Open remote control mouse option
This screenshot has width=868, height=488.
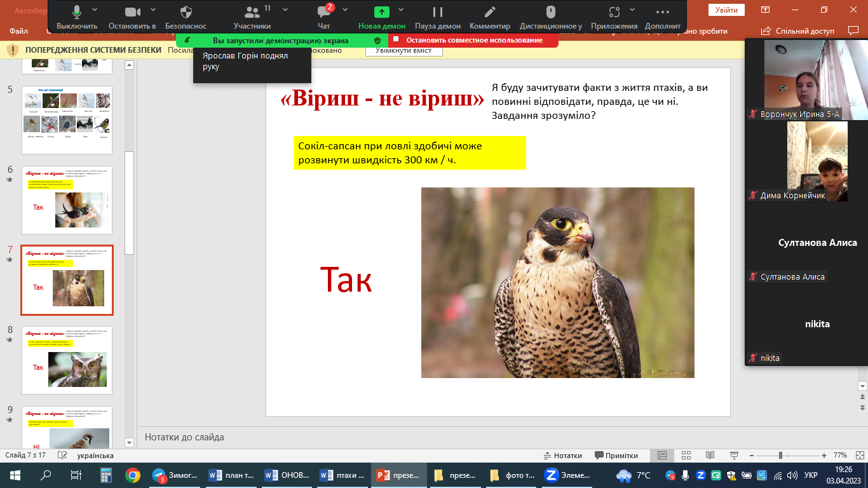[551, 17]
